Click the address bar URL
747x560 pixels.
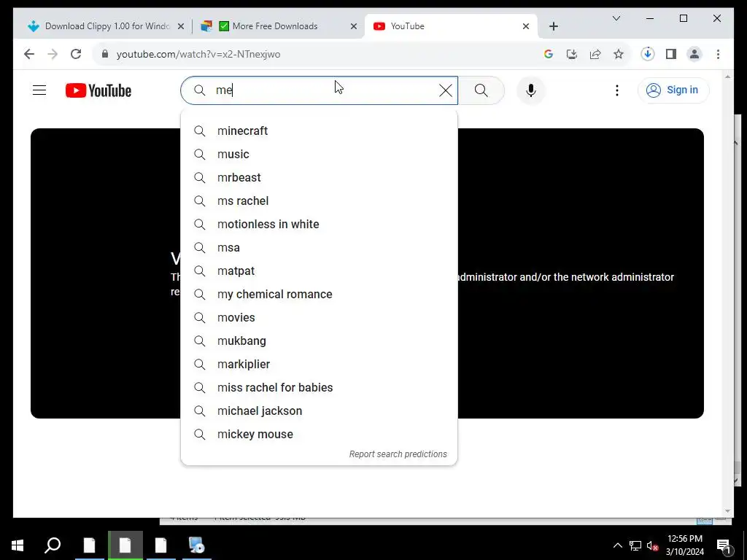point(198,54)
